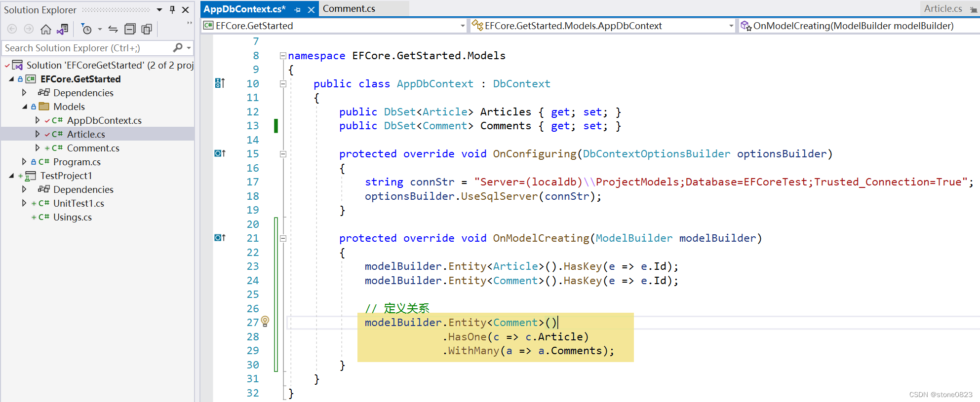Screen dimensions: 980x402
Task: Click the override margin icon on line 21
Action: click(220, 238)
